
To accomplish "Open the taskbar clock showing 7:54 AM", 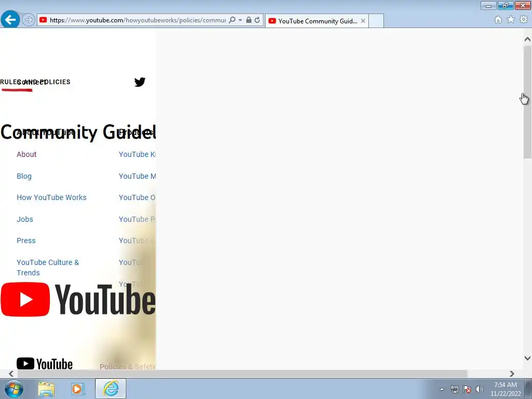I will [x=506, y=389].
